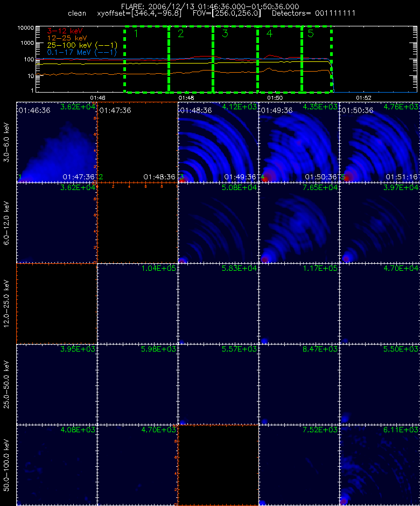Click interval marker 3 in the light curve
Image resolution: width=420 pixels, height=506 pixels.
click(225, 33)
